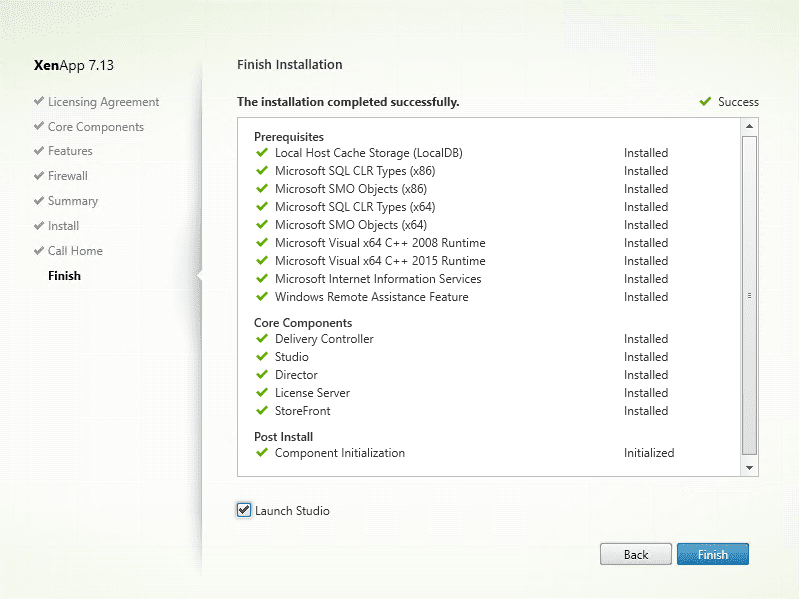799x599 pixels.
Task: Click the XenApp 7.13 title
Action: (x=74, y=65)
